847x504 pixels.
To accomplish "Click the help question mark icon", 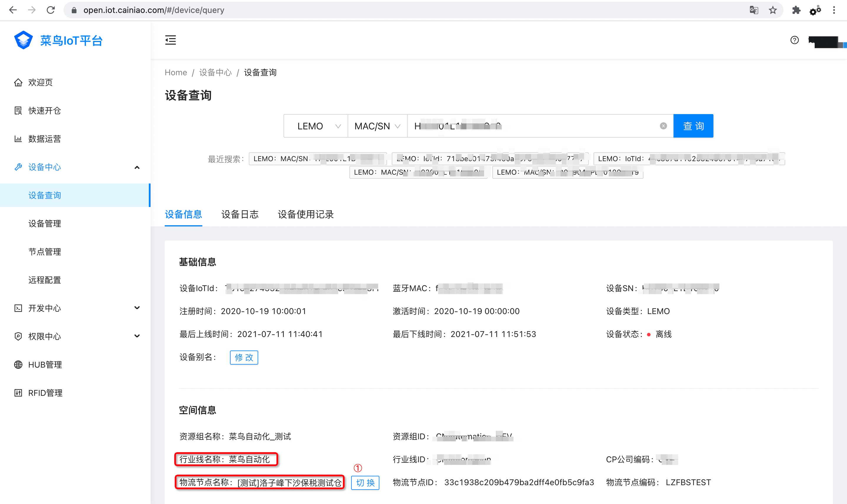I will coord(794,40).
